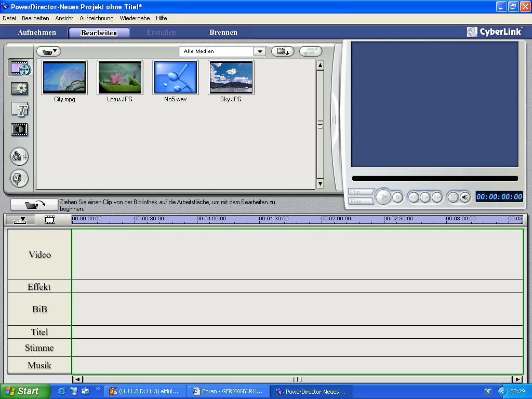Stop the preview playback

click(397, 197)
